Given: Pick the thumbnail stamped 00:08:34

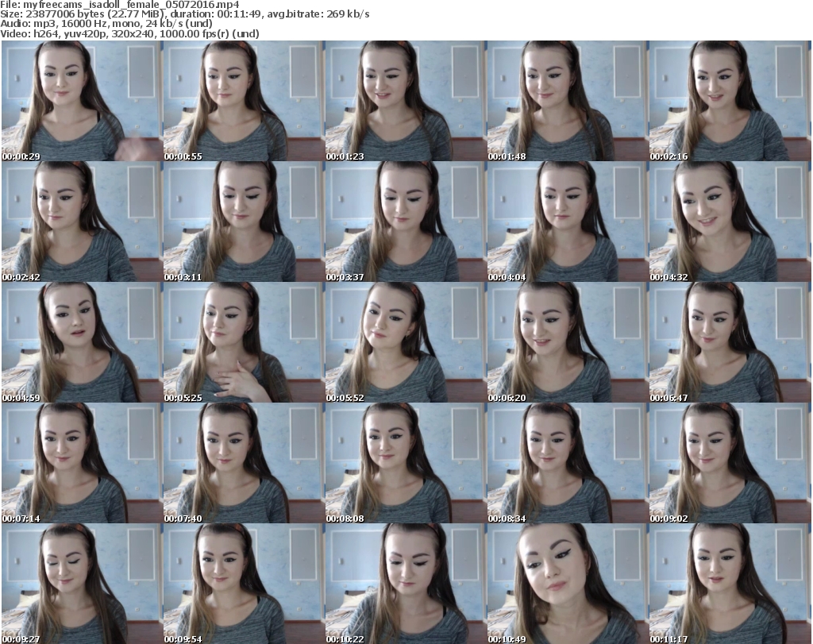Looking at the screenshot, I should click(x=567, y=463).
